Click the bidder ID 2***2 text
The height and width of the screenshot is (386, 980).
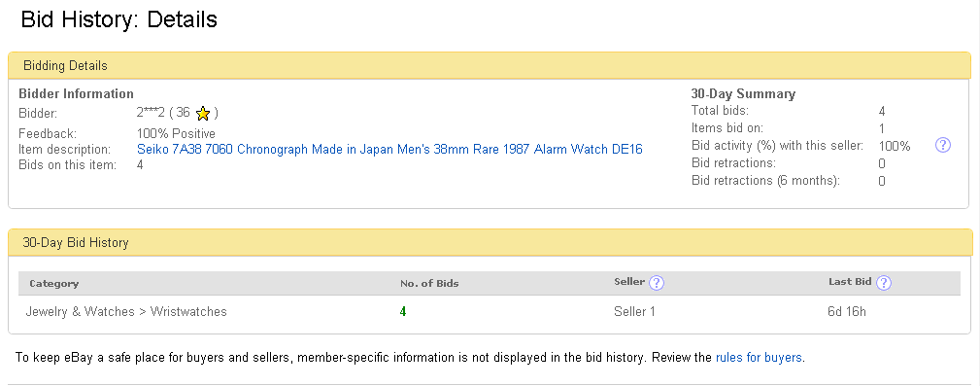click(x=151, y=113)
